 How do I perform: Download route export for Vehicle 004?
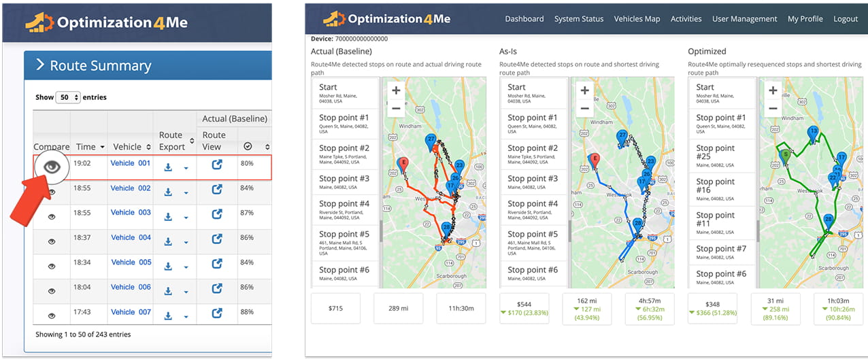coord(168,241)
